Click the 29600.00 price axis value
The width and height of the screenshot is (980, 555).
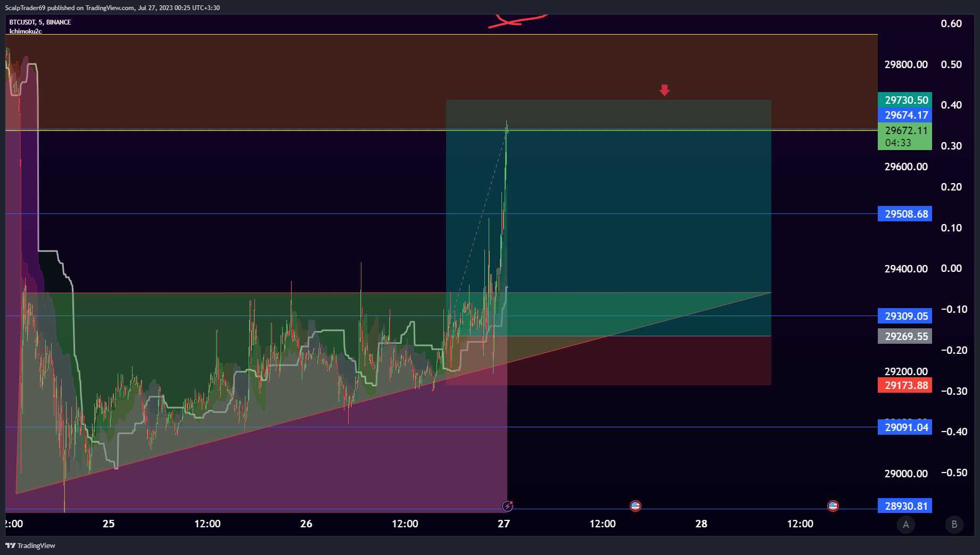[x=906, y=167]
